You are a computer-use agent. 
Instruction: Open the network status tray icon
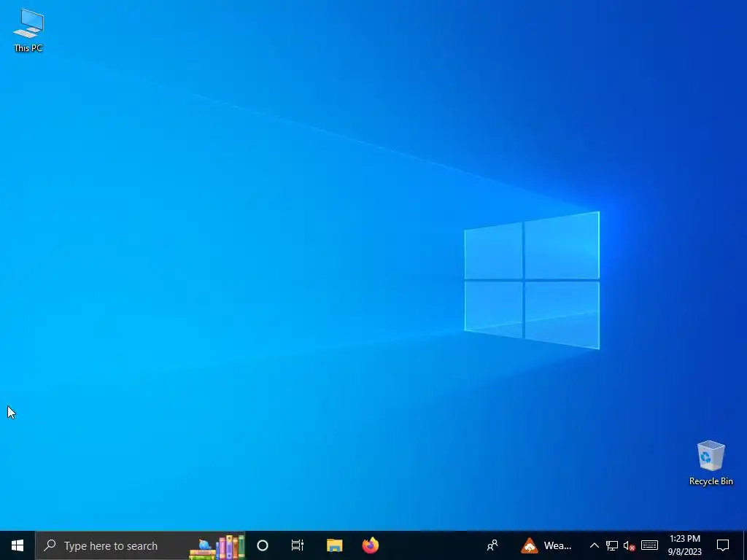(x=612, y=545)
